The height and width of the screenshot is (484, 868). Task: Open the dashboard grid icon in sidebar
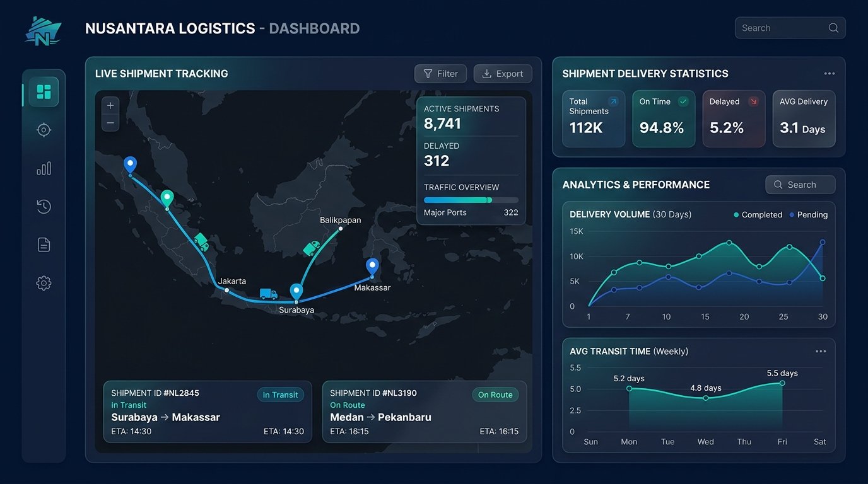[44, 92]
